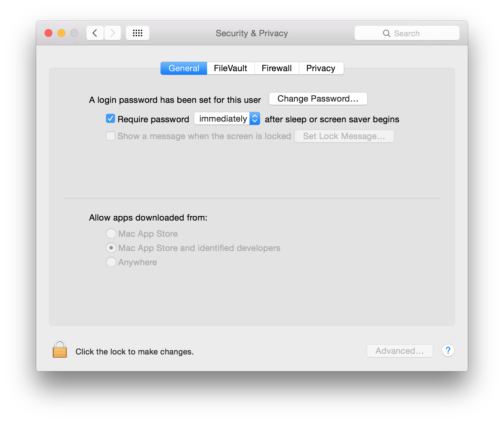Click 'after sleep or screen saver begins' text
The image size is (504, 423).
click(x=332, y=119)
